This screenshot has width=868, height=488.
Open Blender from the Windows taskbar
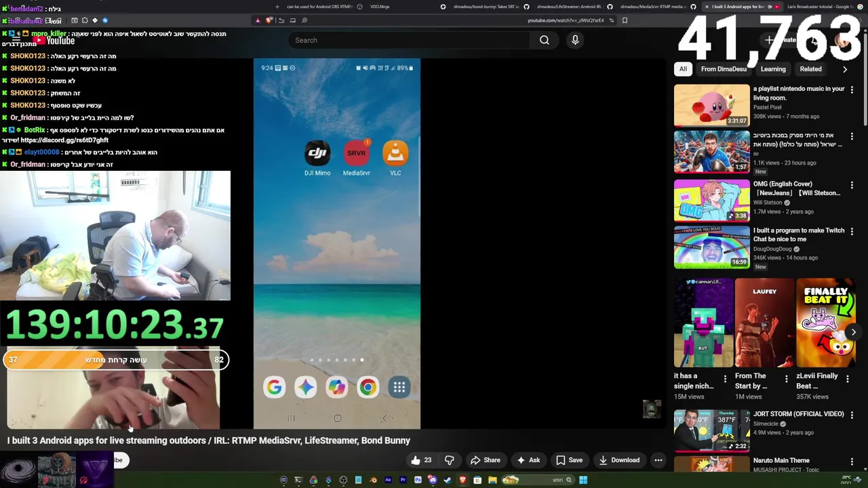(x=374, y=480)
